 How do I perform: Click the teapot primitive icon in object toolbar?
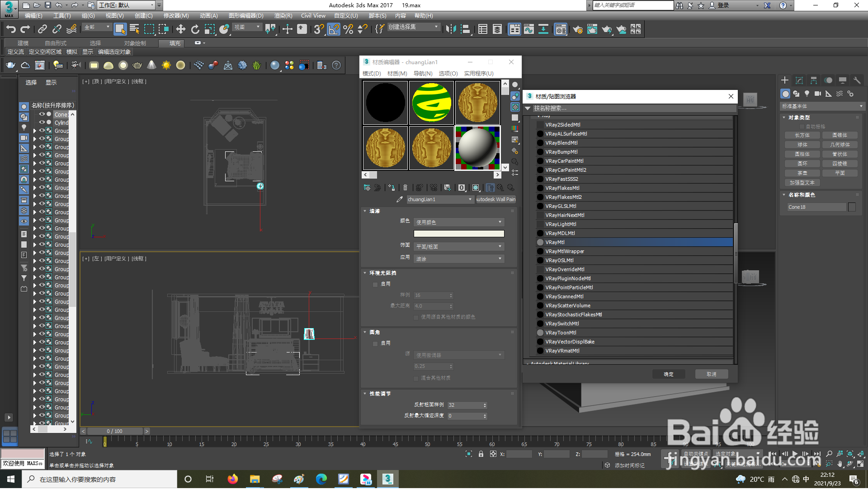tap(10, 66)
